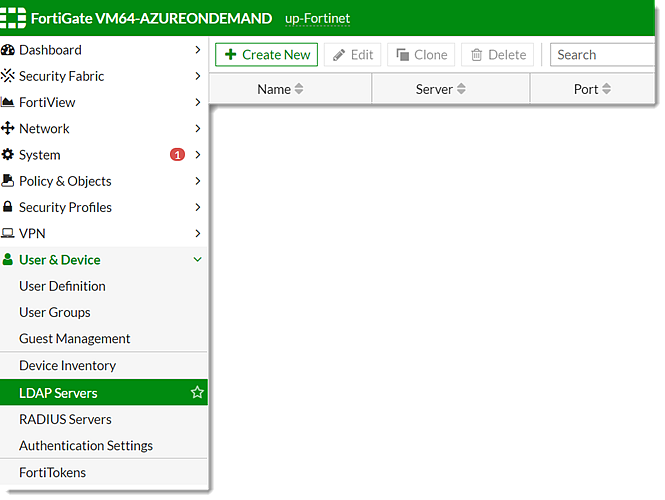
Task: Expand the System menu chevron
Action: point(197,155)
